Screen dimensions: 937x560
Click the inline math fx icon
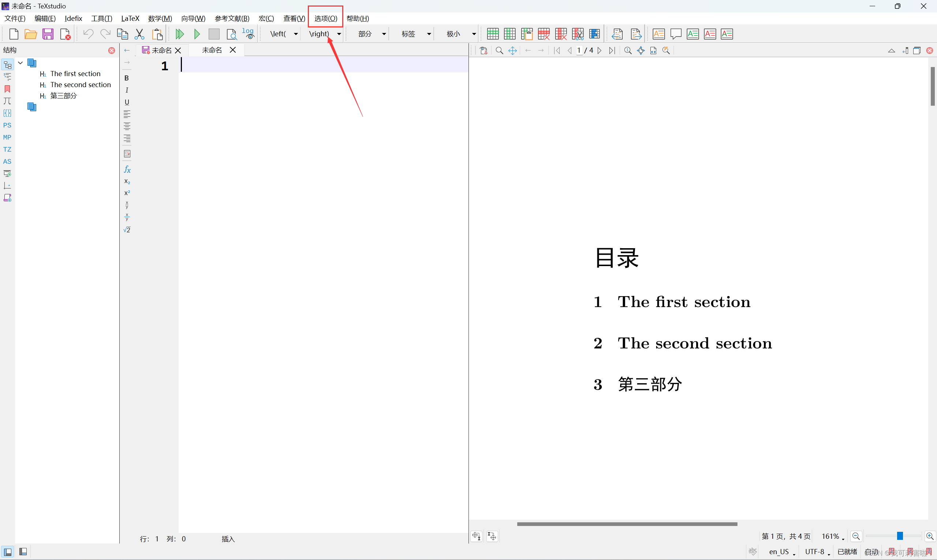[127, 169]
